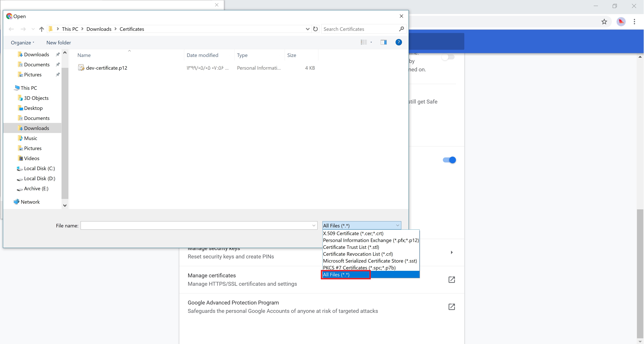Click This PC in breadcrumb path

pyautogui.click(x=70, y=29)
